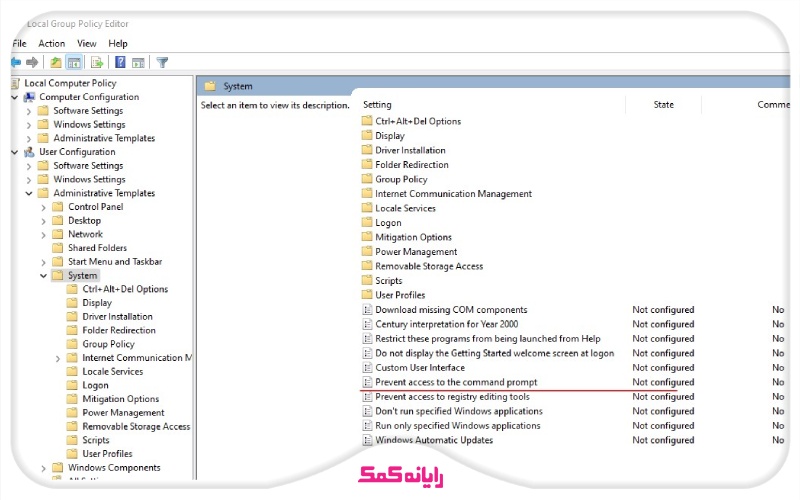This screenshot has width=800, height=500.
Task: Sort by the State column header
Action: (x=663, y=105)
